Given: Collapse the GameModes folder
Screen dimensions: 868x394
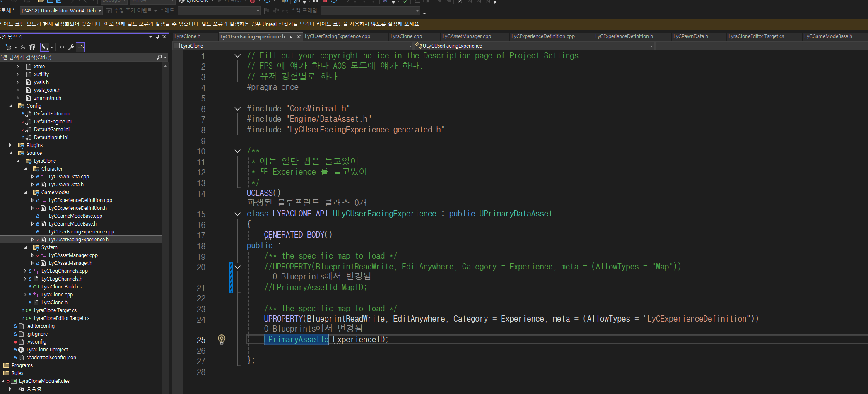Looking at the screenshot, I should 25,192.
